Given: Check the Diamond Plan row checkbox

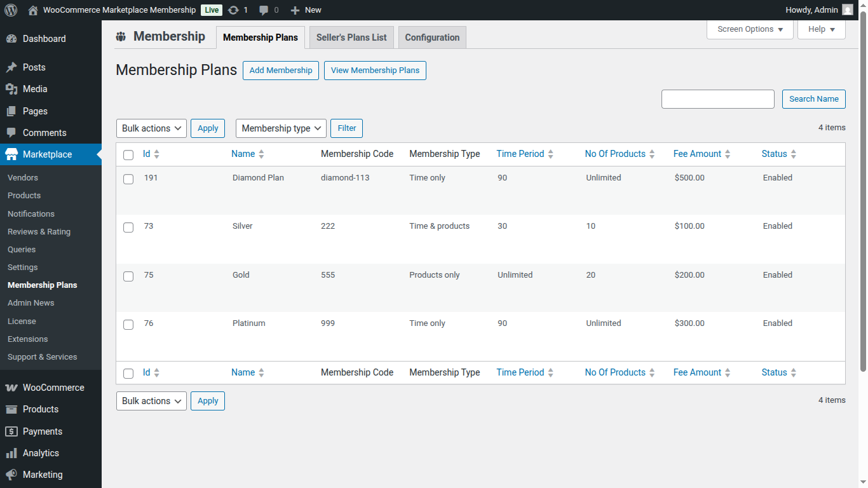Looking at the screenshot, I should pos(128,179).
